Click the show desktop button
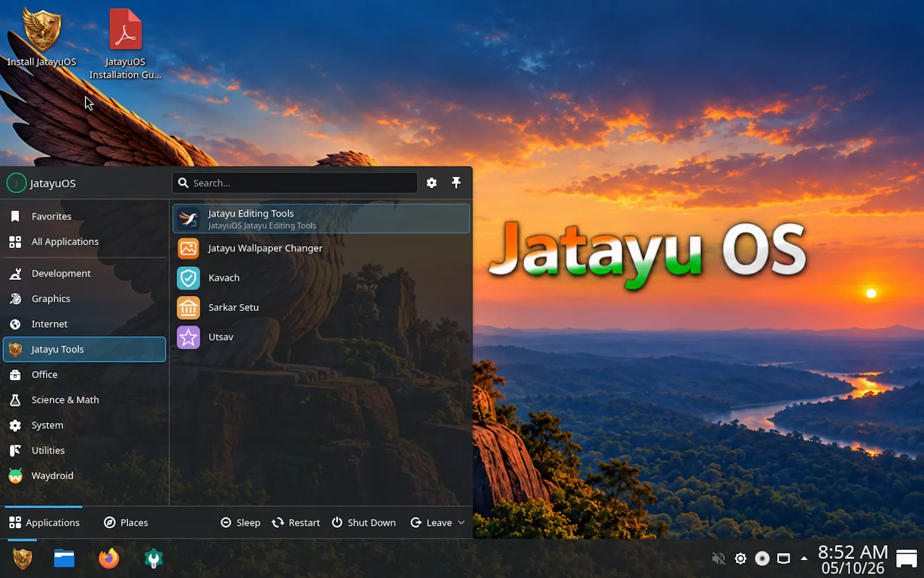This screenshot has width=924, height=578. (907, 558)
